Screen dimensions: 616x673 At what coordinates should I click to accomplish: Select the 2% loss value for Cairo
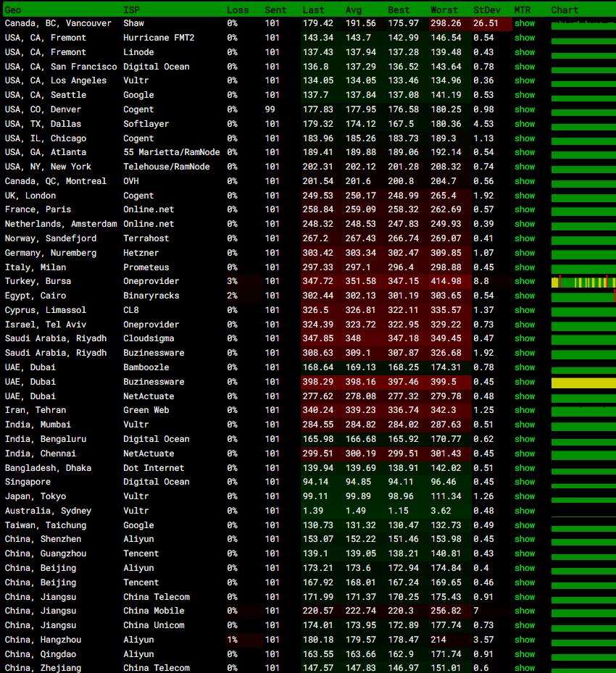[232, 296]
